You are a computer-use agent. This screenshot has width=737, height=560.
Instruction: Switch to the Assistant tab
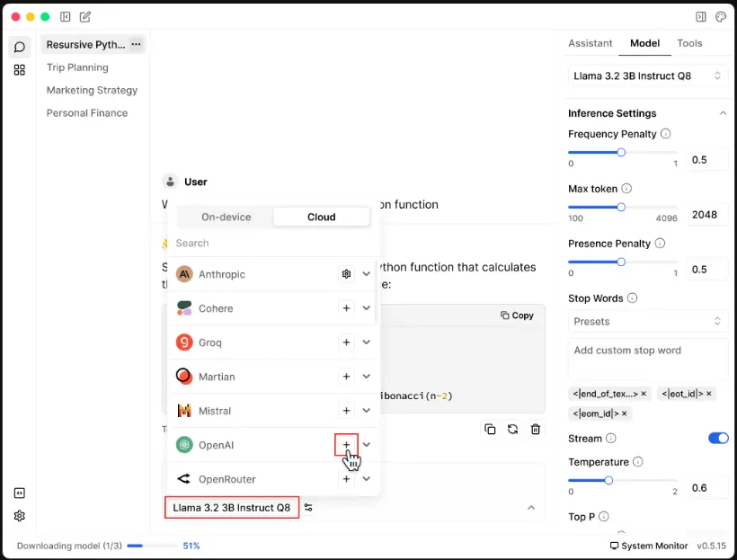tap(590, 43)
